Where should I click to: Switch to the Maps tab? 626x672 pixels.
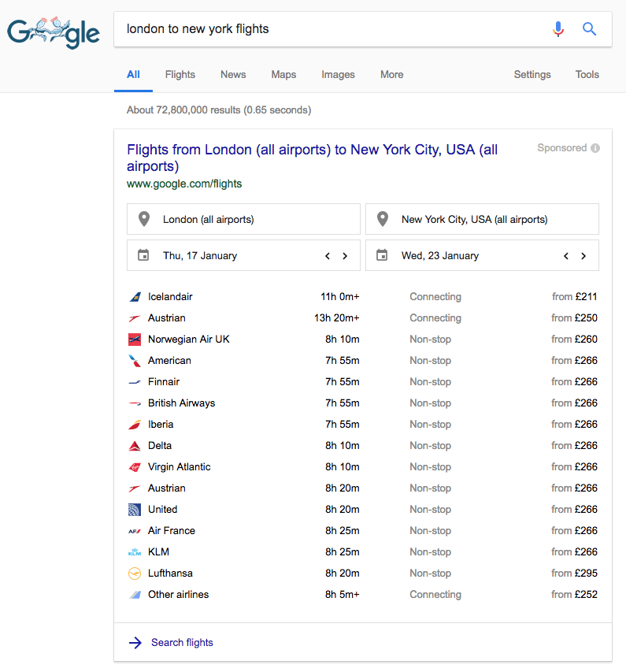[283, 75]
